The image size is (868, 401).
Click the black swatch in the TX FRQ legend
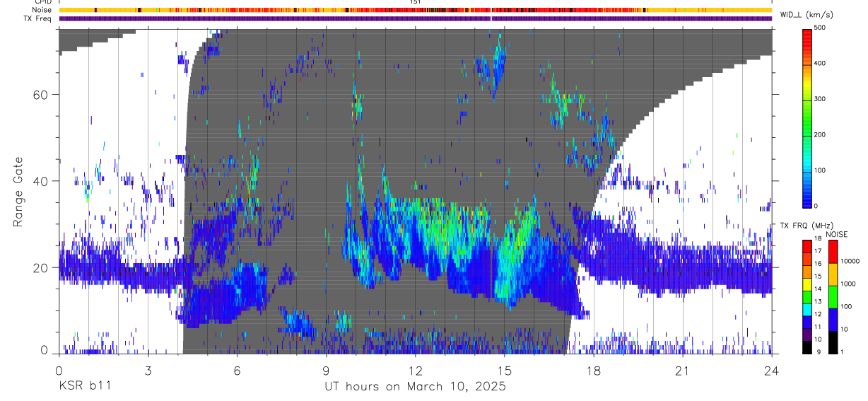click(x=807, y=346)
